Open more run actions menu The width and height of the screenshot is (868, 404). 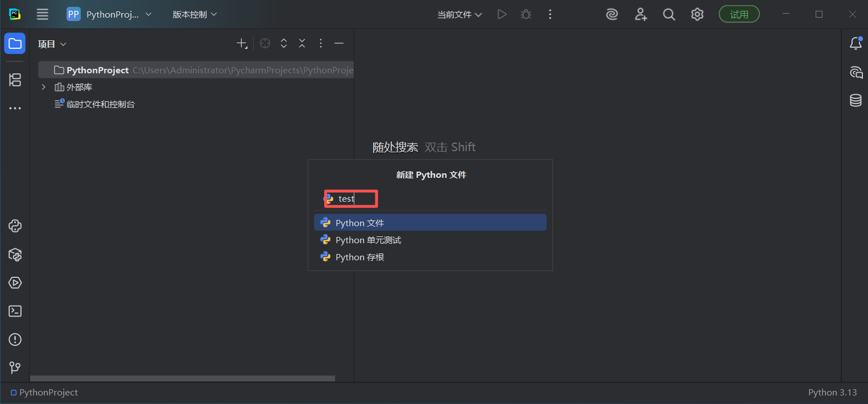(x=550, y=14)
